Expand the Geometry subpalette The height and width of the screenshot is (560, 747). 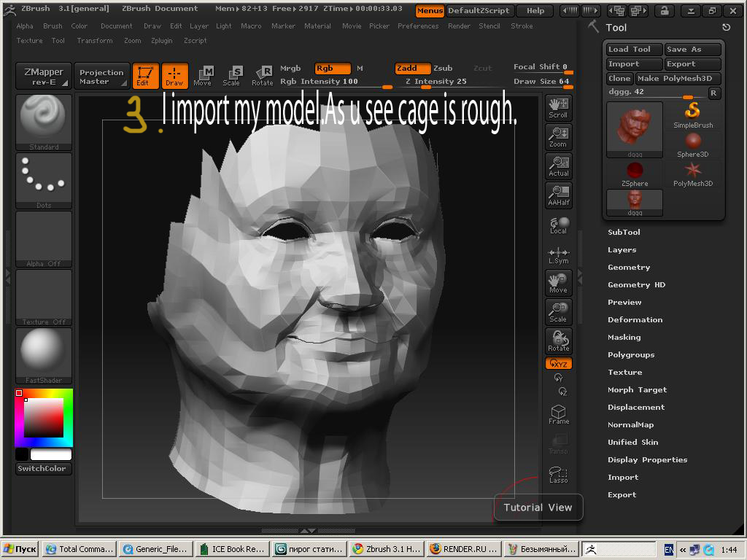(x=628, y=268)
